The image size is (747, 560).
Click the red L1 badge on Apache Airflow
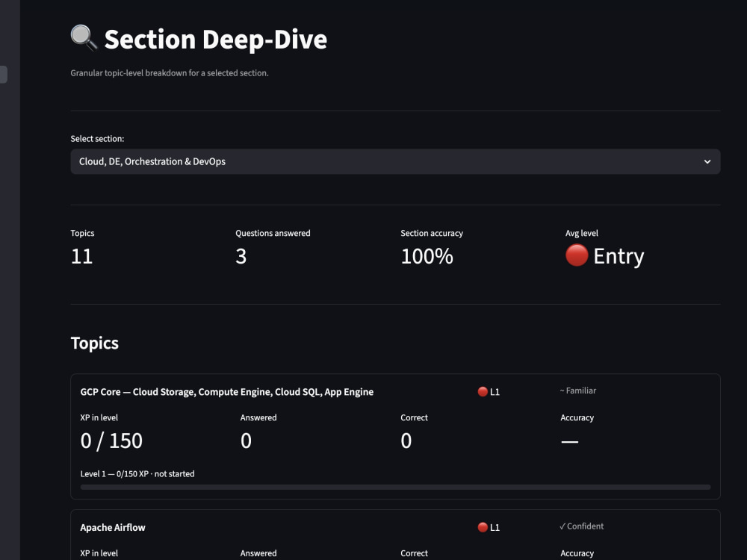tap(489, 527)
